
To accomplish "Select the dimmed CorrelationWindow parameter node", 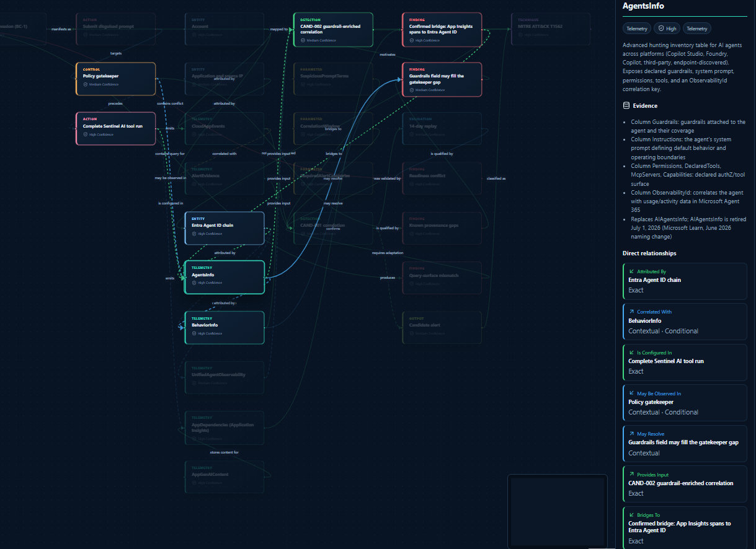I will pyautogui.click(x=333, y=129).
